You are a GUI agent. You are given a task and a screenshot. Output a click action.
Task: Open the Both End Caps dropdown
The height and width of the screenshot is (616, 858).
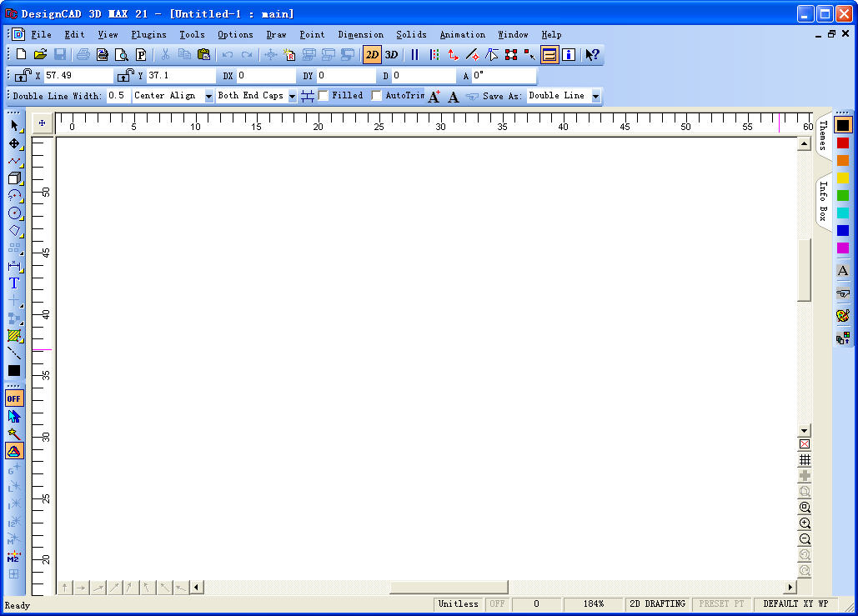292,97
